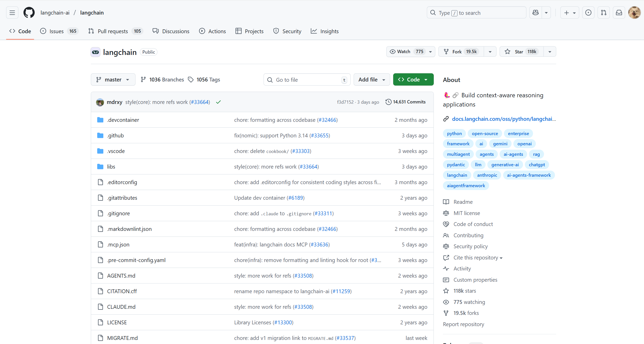
Task: Open the hamburger navigation menu
Action: pos(12,13)
